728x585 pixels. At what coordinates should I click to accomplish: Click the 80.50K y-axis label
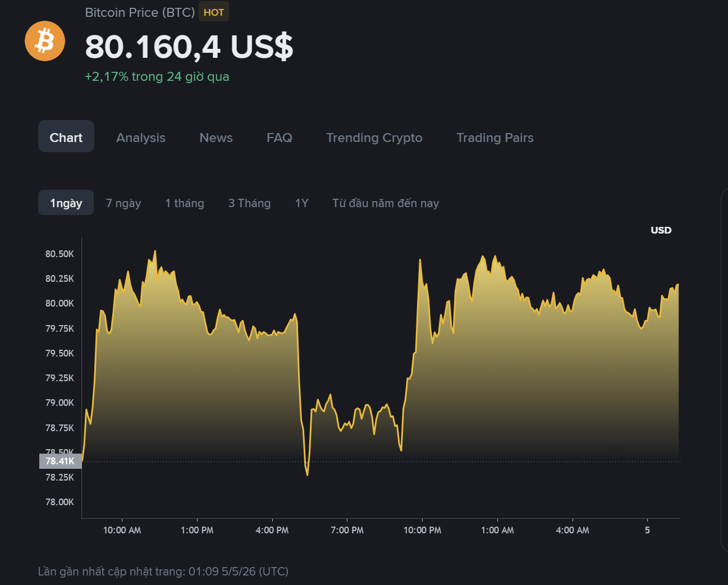pyautogui.click(x=59, y=254)
